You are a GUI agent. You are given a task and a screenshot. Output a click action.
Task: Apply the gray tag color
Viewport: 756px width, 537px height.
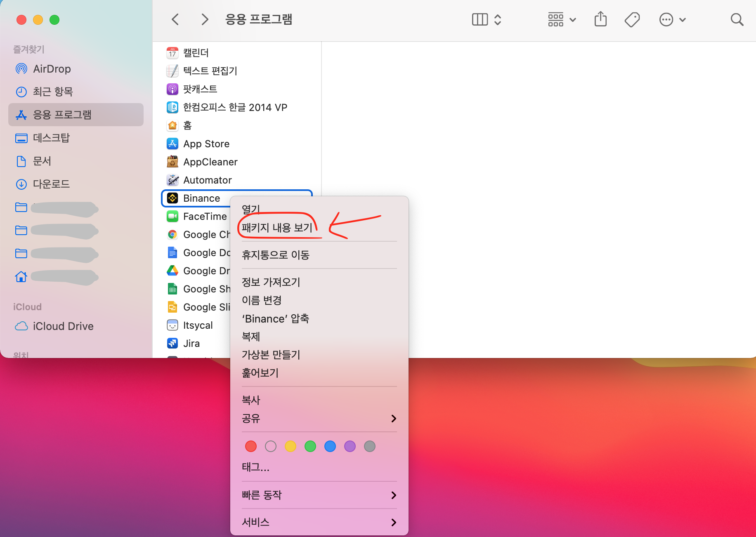coord(370,446)
